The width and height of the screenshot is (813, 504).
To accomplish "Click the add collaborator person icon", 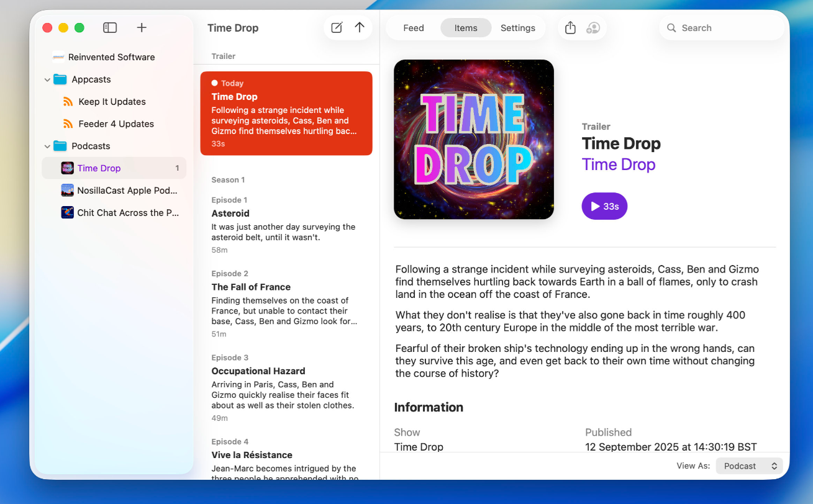I will click(593, 28).
